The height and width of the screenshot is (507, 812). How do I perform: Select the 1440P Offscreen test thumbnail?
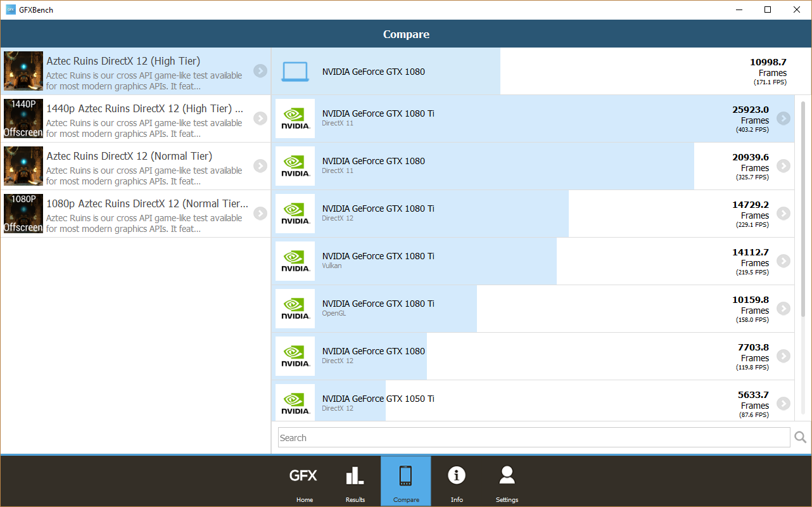pos(23,119)
